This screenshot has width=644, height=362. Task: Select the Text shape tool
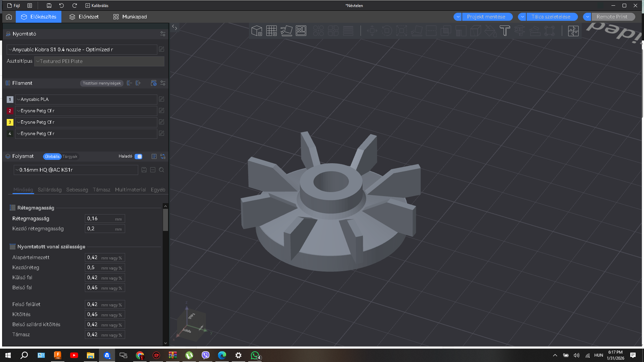[505, 31]
